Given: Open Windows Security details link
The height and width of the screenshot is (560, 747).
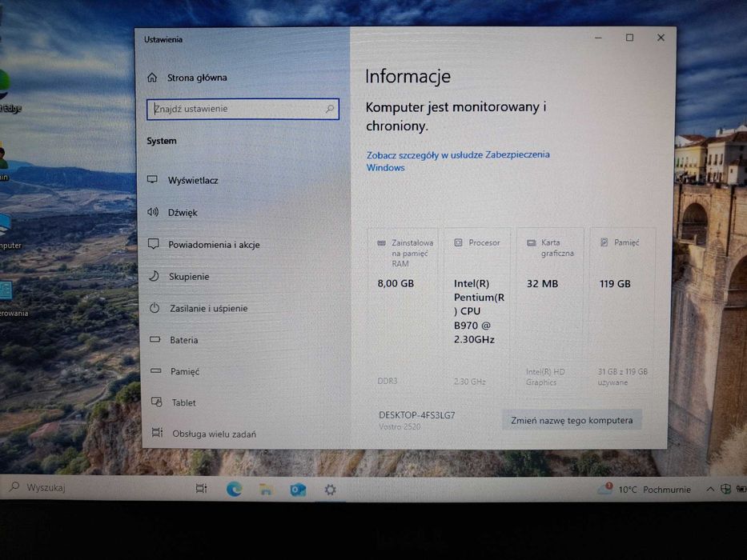Looking at the screenshot, I should [x=458, y=161].
